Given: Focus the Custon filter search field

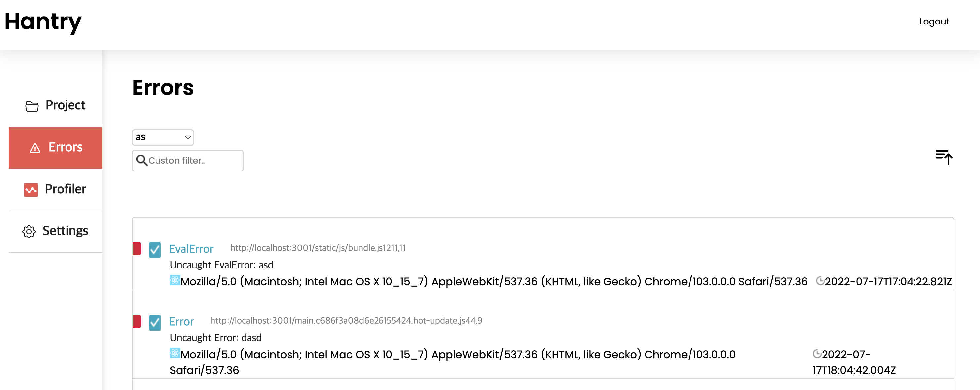Looking at the screenshot, I should (x=188, y=160).
